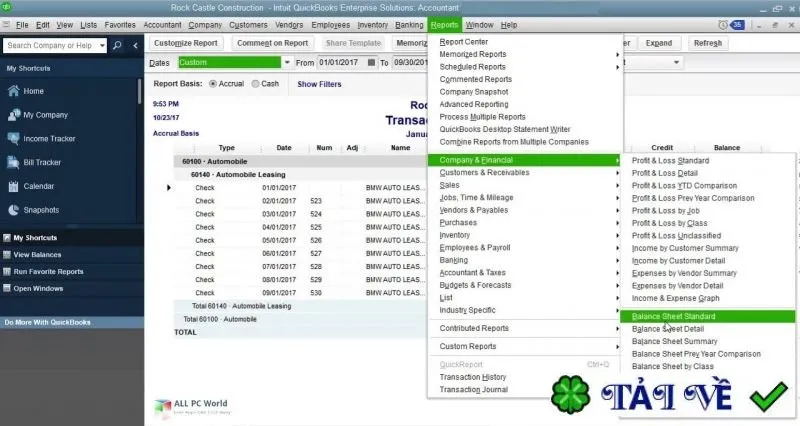Open the Banking menu

[409, 25]
